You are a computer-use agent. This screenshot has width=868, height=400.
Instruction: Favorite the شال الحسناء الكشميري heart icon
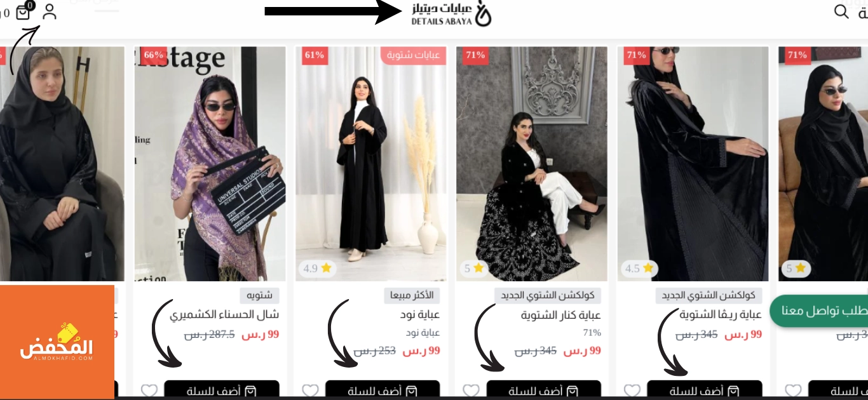[x=149, y=391]
